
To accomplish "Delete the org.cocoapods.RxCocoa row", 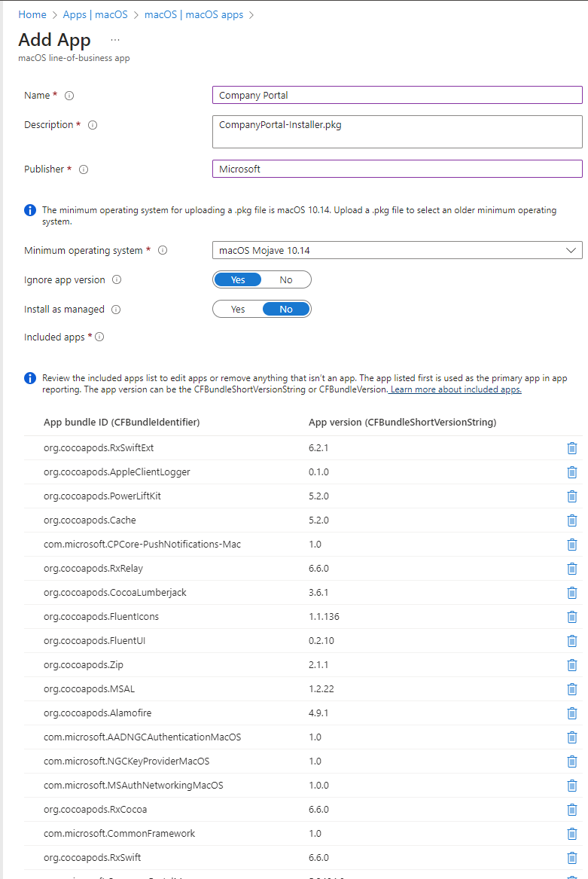I will coord(571,810).
